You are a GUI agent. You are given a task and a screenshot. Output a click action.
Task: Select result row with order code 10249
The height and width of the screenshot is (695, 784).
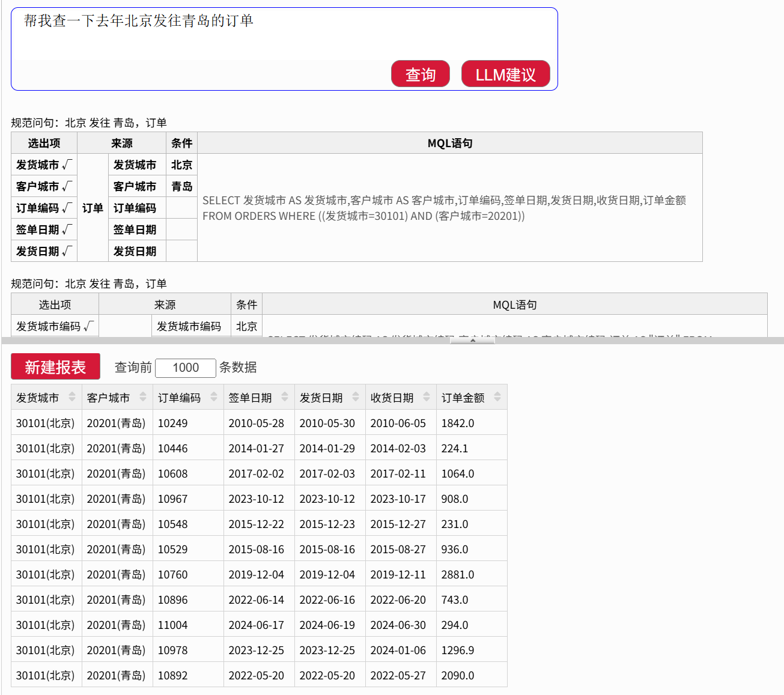tap(172, 423)
